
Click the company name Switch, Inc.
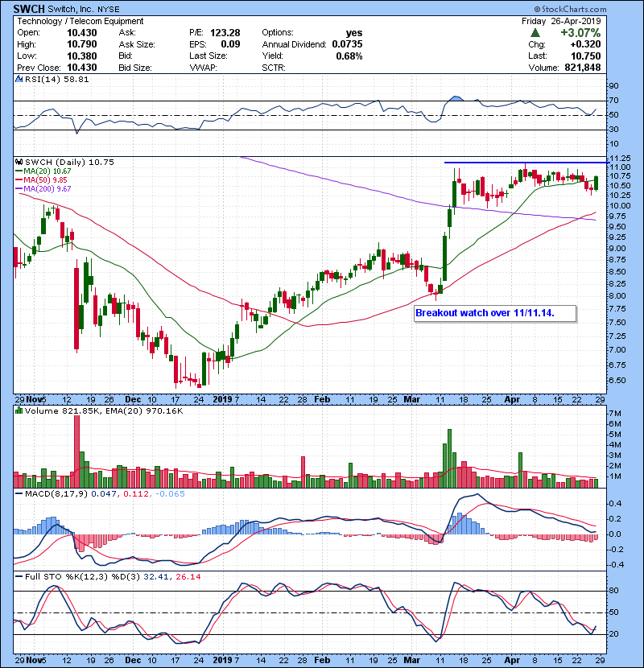(x=71, y=9)
